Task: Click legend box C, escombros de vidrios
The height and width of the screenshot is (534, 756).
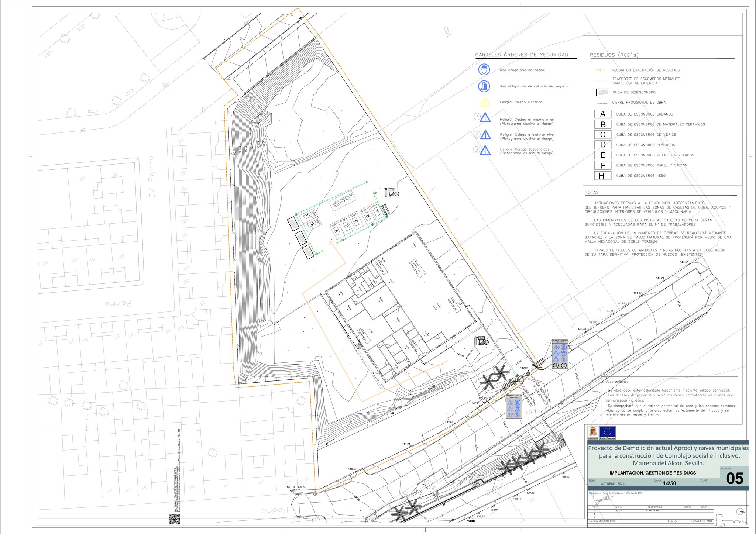Action: tap(602, 135)
